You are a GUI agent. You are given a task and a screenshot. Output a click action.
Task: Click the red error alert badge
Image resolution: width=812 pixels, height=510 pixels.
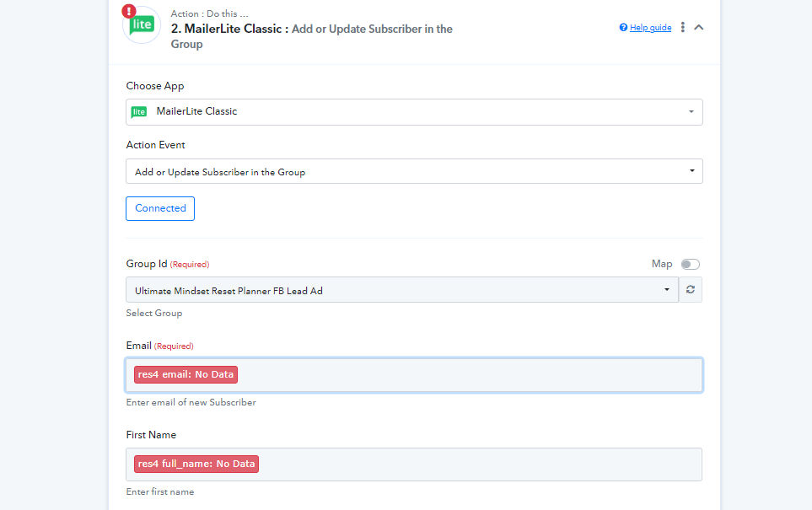tap(129, 11)
